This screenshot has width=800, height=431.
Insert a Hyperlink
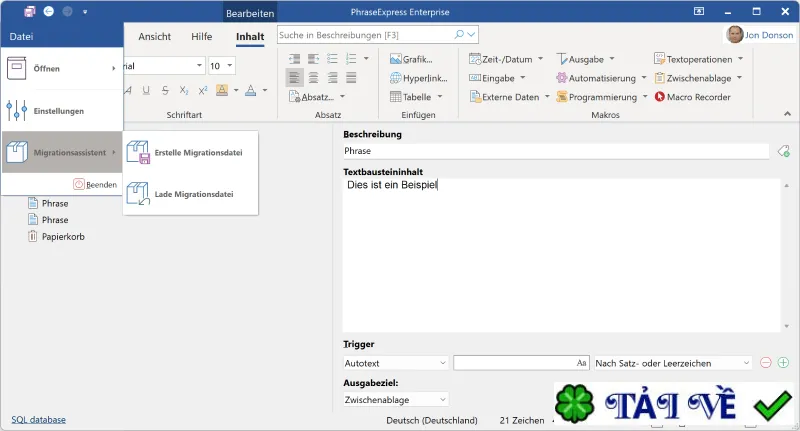click(x=418, y=78)
